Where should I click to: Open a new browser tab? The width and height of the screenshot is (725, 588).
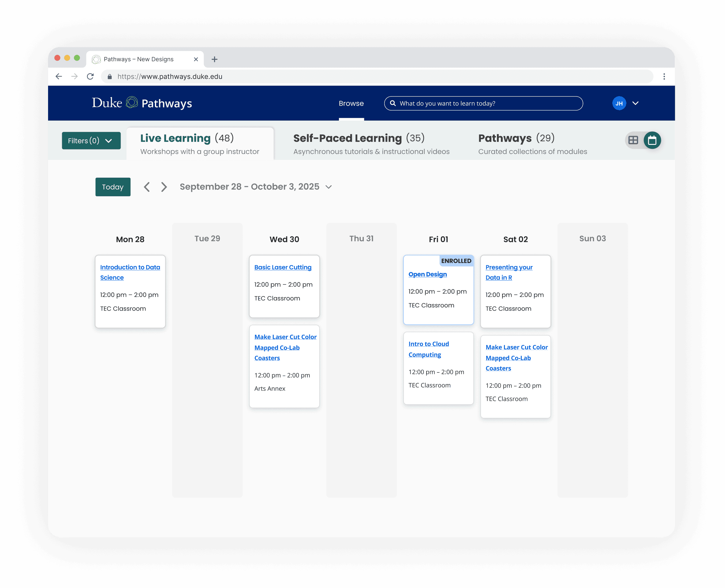click(214, 59)
